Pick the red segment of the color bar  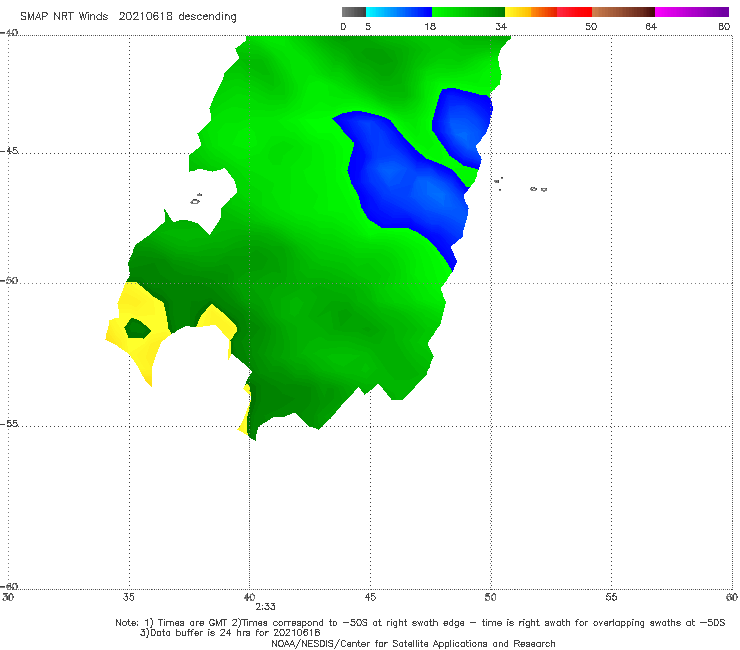(x=574, y=12)
